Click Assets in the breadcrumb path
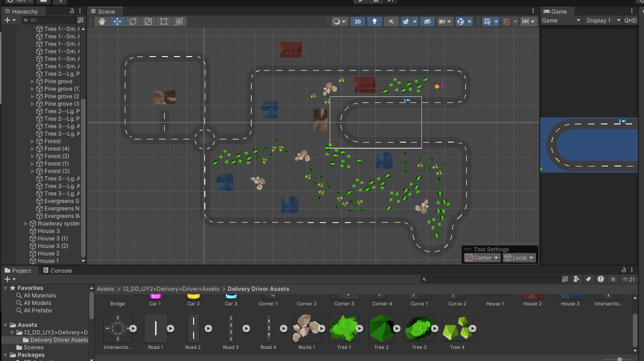 (x=105, y=289)
